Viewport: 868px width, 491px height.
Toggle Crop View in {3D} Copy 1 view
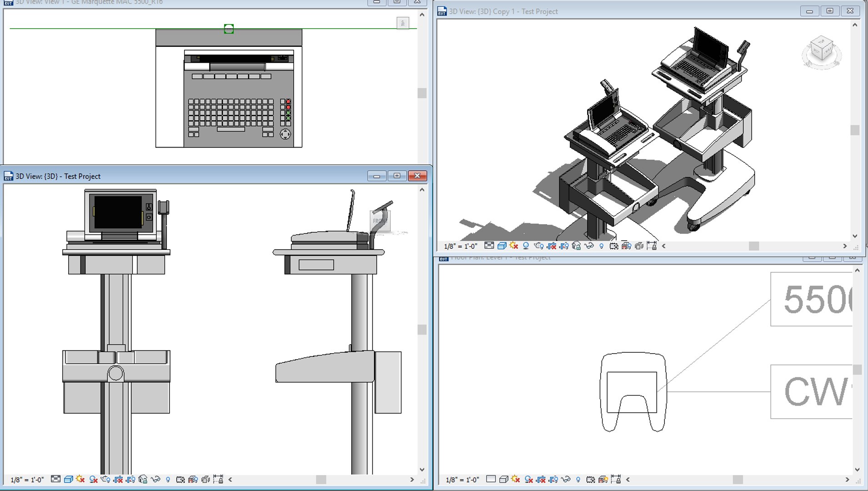click(551, 246)
